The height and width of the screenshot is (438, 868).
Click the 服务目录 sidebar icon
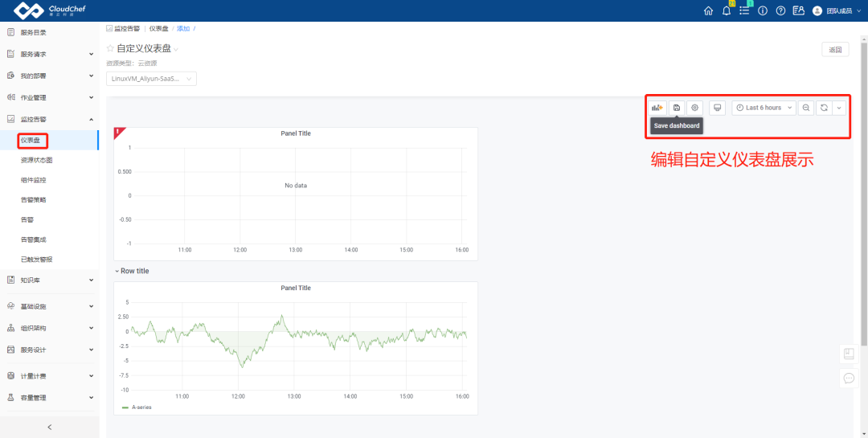pos(10,32)
